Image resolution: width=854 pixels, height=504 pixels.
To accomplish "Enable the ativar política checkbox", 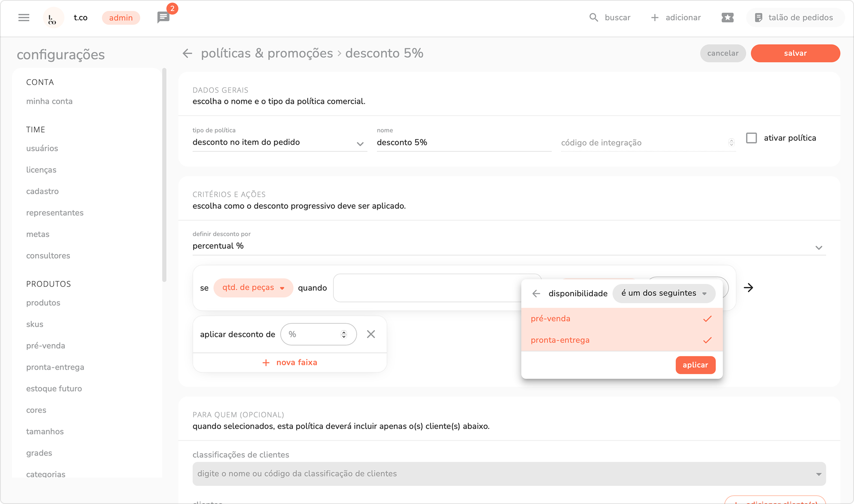I will click(x=752, y=138).
